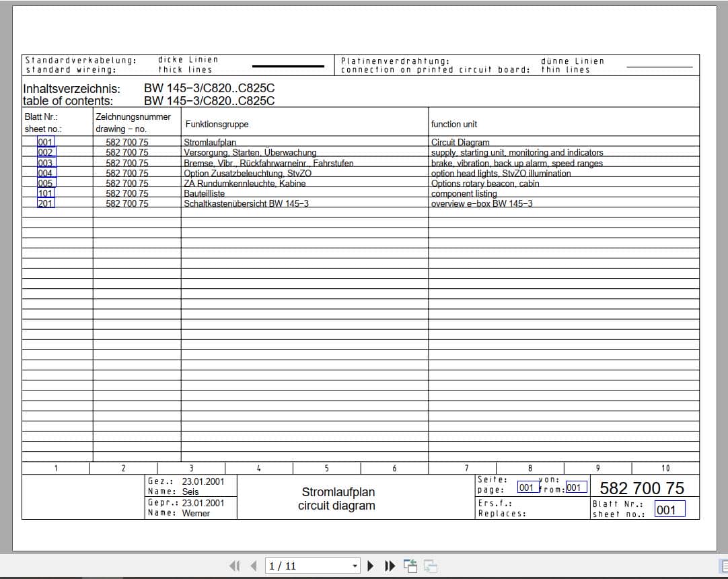The width and height of the screenshot is (728, 579).
Task: Select the text 'Stromlaufplan' in row 001
Action: click(x=210, y=142)
